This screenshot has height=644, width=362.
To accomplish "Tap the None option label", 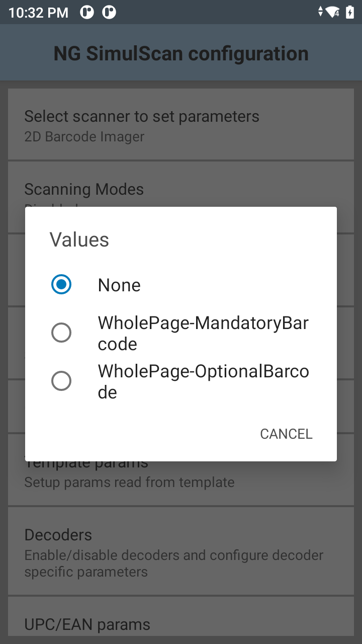I will pyautogui.click(x=119, y=285).
